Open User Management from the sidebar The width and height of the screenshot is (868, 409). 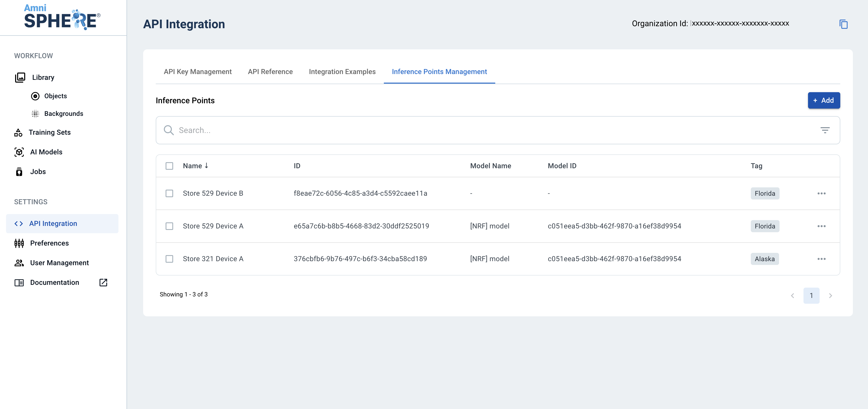click(x=59, y=263)
